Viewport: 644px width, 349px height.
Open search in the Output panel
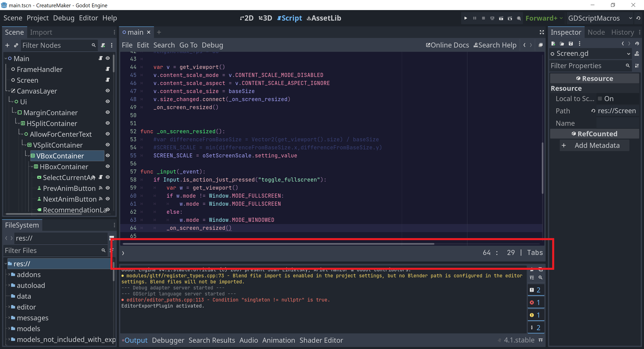[540, 278]
